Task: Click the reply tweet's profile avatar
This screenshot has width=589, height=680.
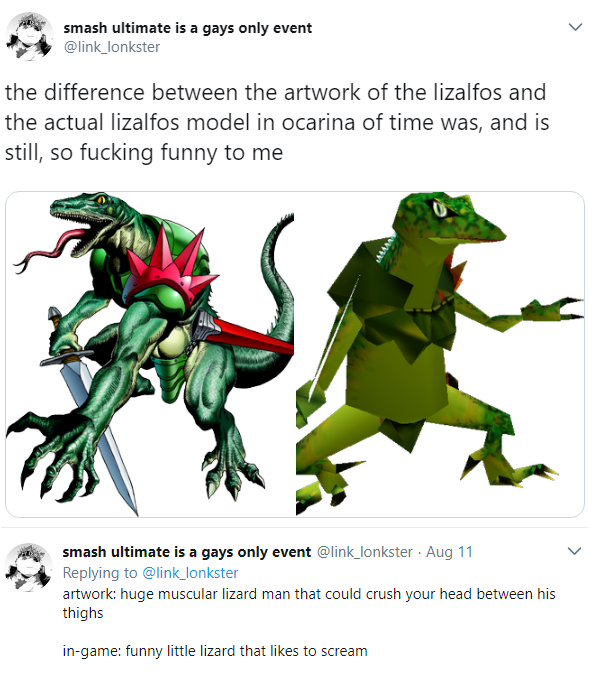Action: click(x=28, y=567)
